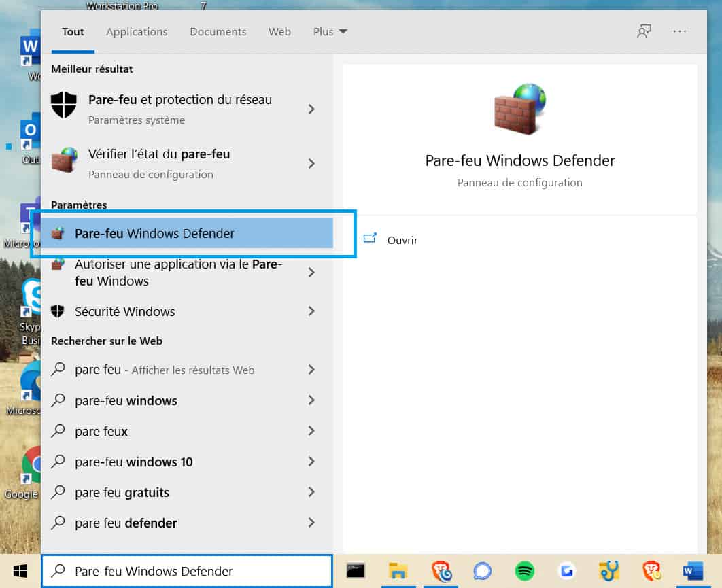
Task: Open Pare-feu et protection du réseau result
Action: [x=187, y=109]
